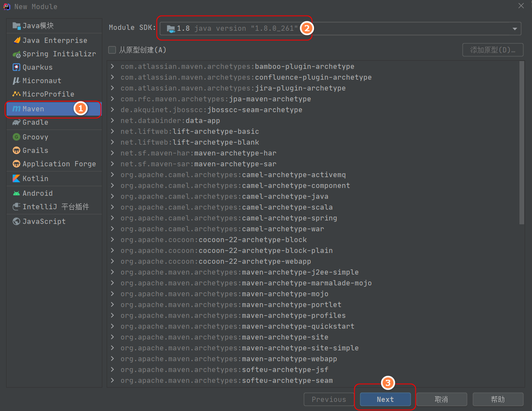
Task: Close the New Module dialog
Action: tap(521, 6)
